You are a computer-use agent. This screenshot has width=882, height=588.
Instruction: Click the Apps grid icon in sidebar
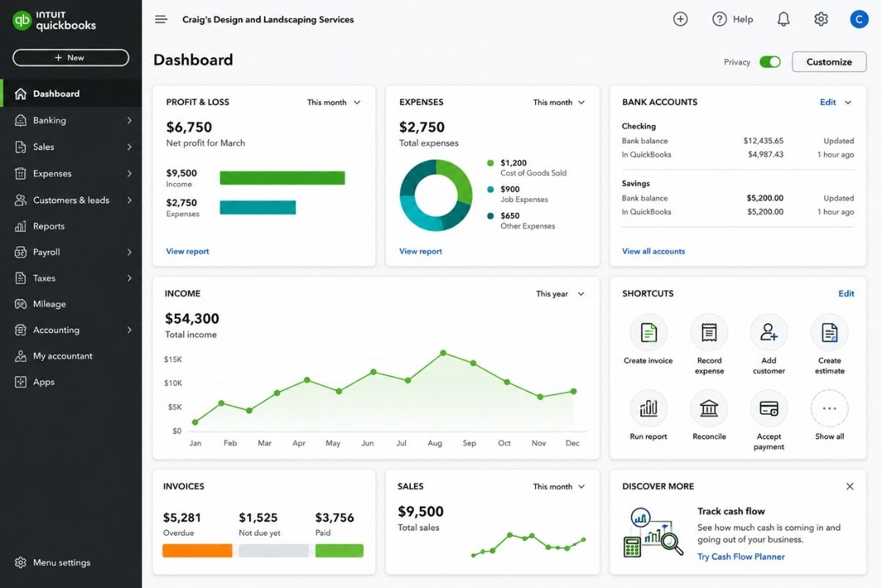coord(21,381)
